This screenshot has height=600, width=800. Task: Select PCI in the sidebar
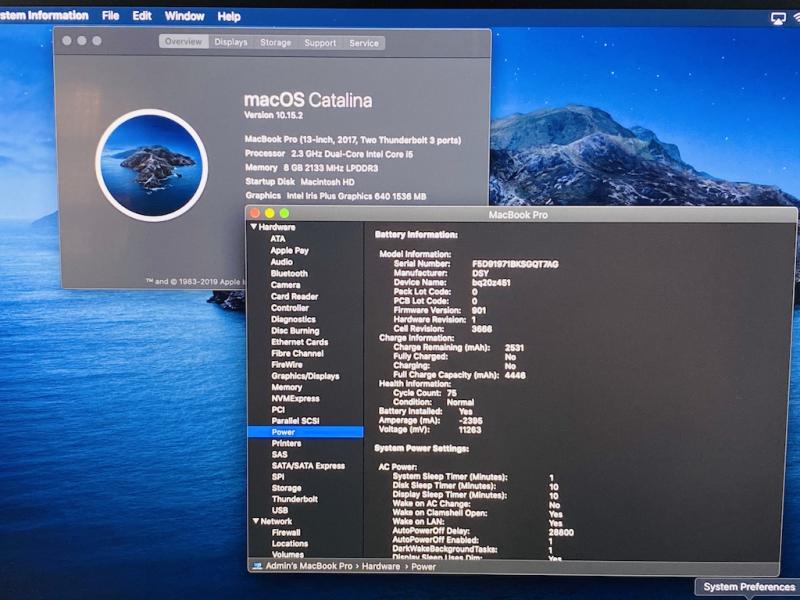point(278,410)
